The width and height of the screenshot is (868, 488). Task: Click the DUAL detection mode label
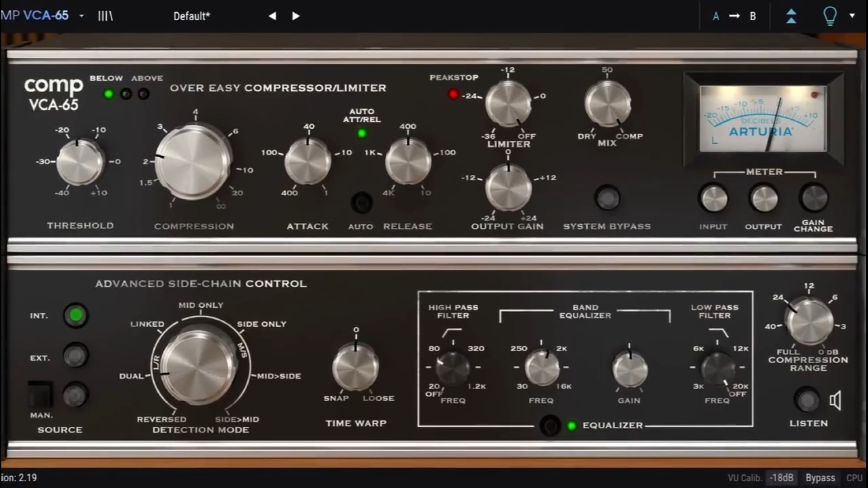coord(132,376)
